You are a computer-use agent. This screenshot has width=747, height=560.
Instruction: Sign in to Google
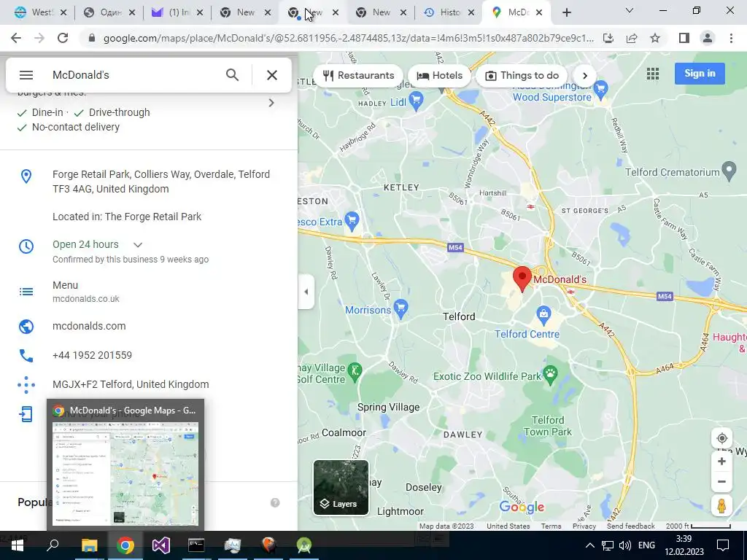[700, 74]
